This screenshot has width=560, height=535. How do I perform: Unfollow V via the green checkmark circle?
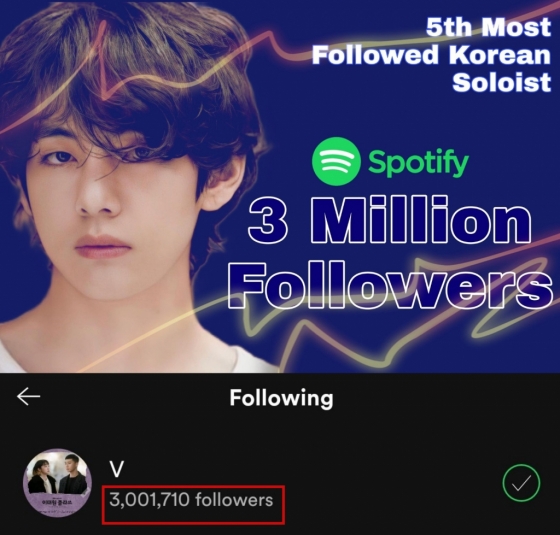pyautogui.click(x=521, y=483)
